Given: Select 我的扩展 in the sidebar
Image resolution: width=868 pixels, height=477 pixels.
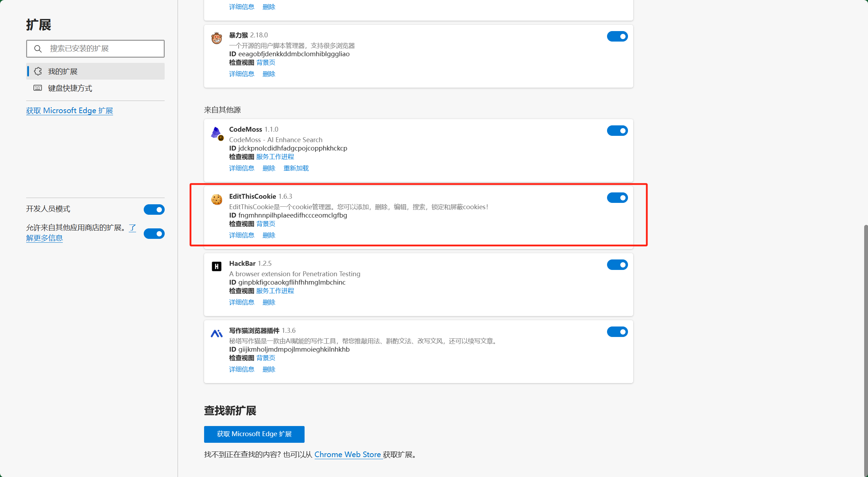Looking at the screenshot, I should tap(63, 71).
